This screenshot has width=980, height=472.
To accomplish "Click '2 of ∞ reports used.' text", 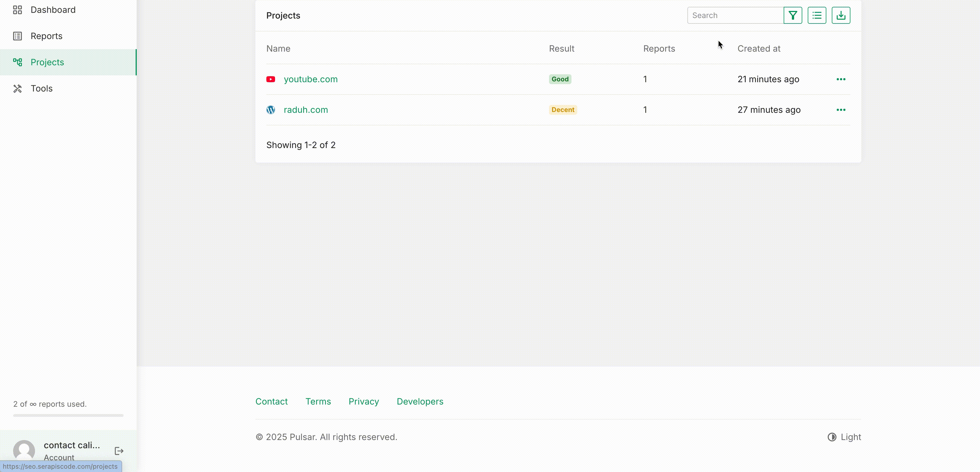I will (x=50, y=404).
